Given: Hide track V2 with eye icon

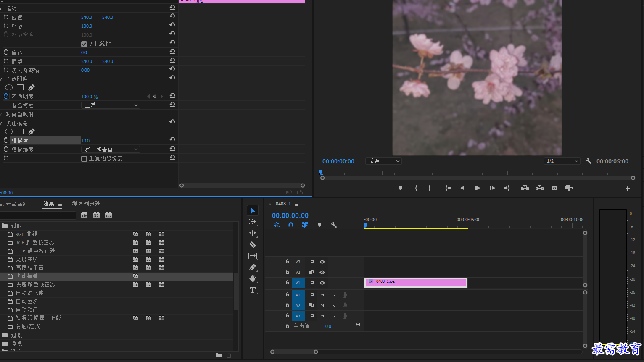Looking at the screenshot, I should [322, 272].
